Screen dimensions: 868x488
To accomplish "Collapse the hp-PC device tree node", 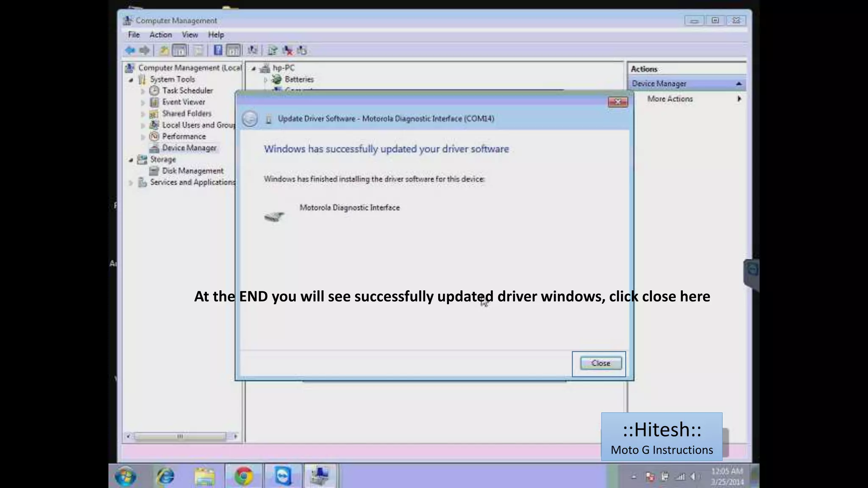I will [x=253, y=68].
